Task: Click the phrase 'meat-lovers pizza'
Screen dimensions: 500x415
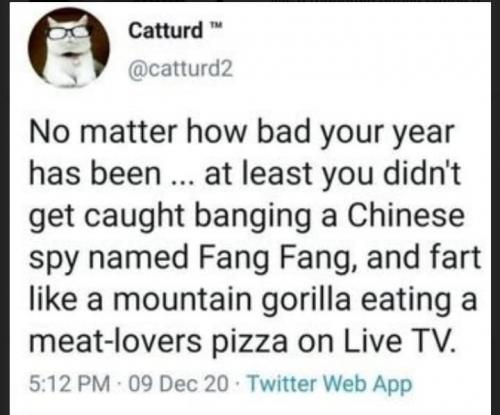Action: pyautogui.click(x=158, y=341)
